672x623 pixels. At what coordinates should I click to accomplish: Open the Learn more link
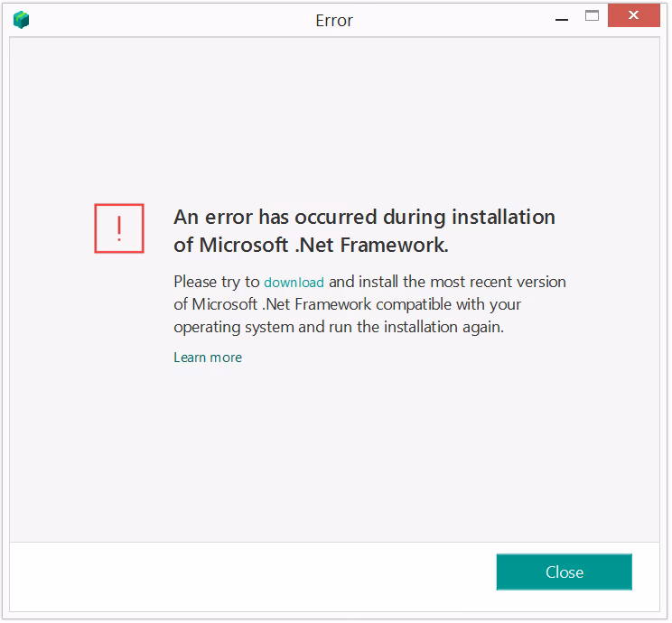(208, 358)
